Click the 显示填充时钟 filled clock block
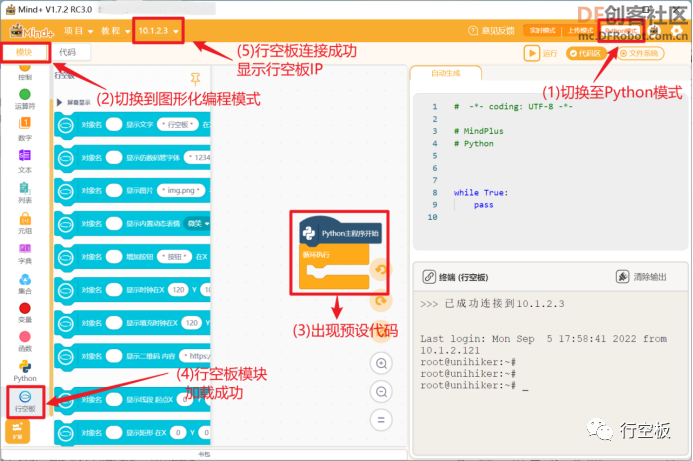The width and height of the screenshot is (693, 461). pos(133,323)
